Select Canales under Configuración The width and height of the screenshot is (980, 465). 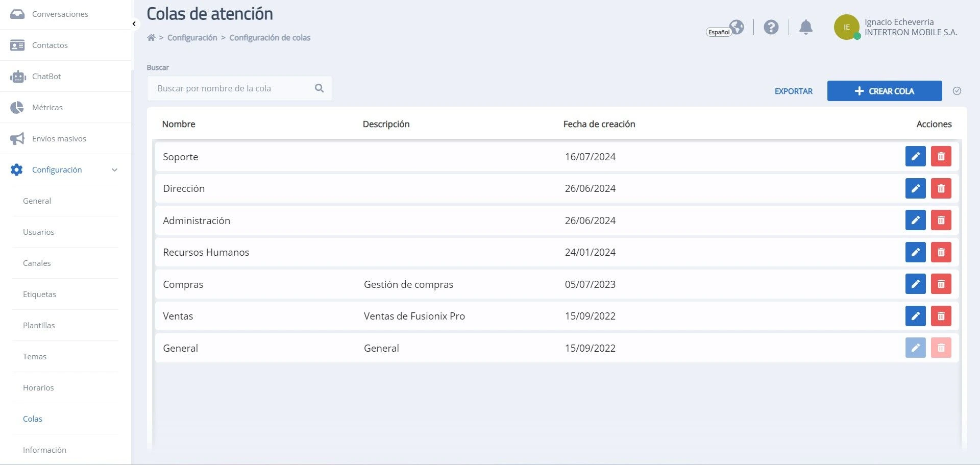tap(37, 263)
